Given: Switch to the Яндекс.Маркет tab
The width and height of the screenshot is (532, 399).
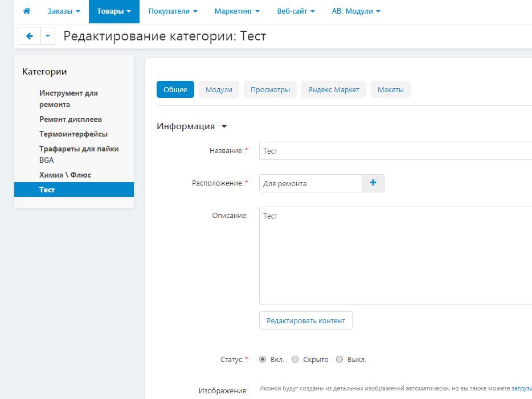Looking at the screenshot, I should [x=334, y=89].
